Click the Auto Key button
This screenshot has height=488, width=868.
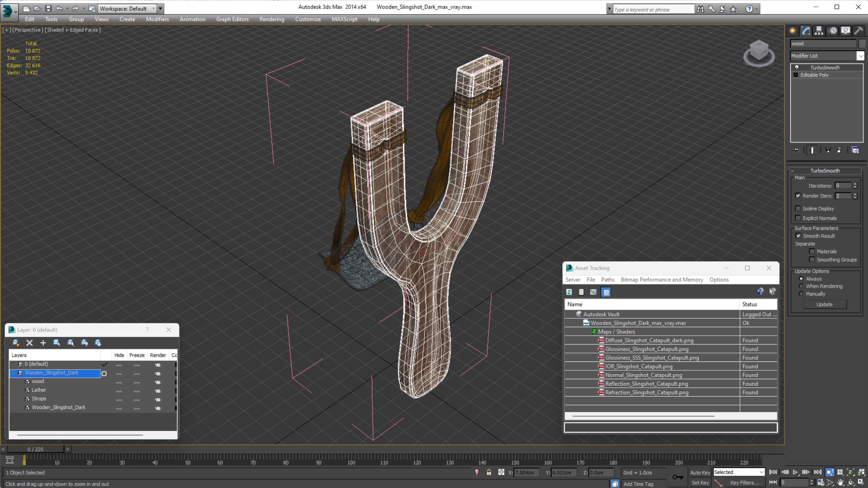(700, 472)
